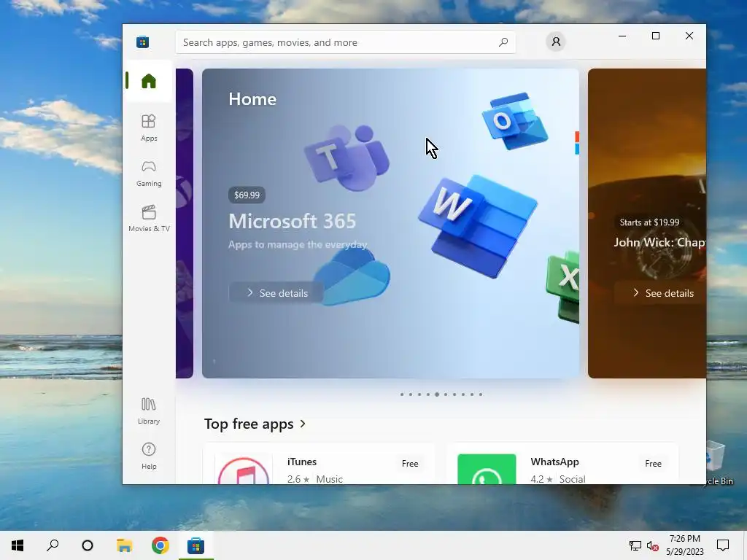Click the Microsoft Store taskbar icon
The width and height of the screenshot is (747, 560).
(196, 545)
